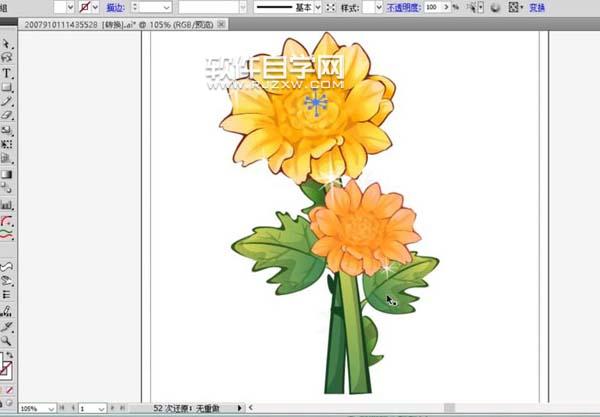This screenshot has height=417, width=600.
Task: Select the wavy lines tool
Action: 6,234
